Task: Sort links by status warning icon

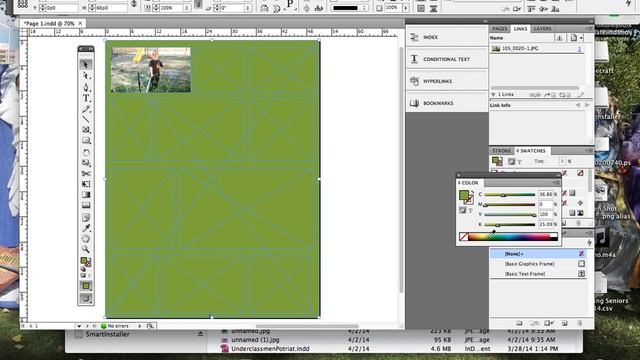Action: [x=559, y=38]
